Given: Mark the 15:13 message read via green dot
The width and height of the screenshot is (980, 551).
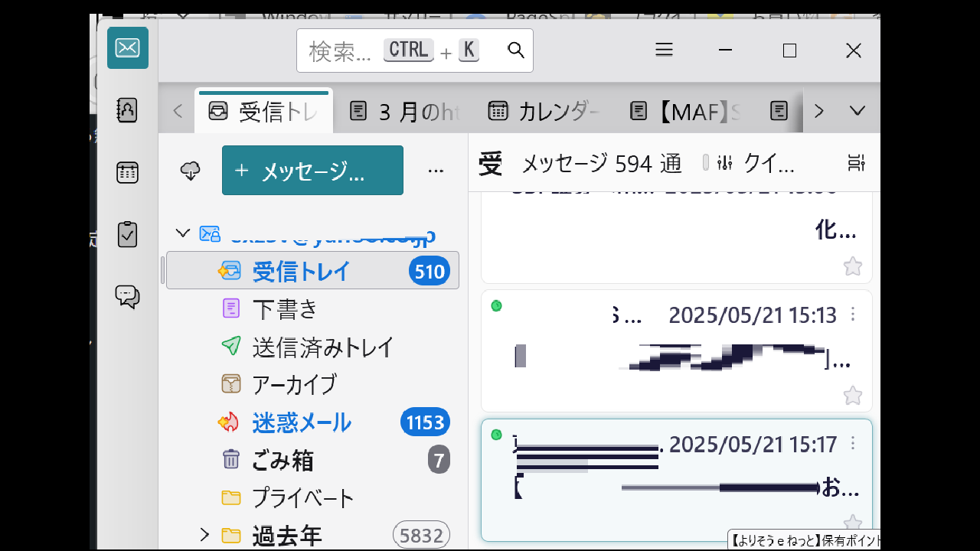Looking at the screenshot, I should coord(496,306).
